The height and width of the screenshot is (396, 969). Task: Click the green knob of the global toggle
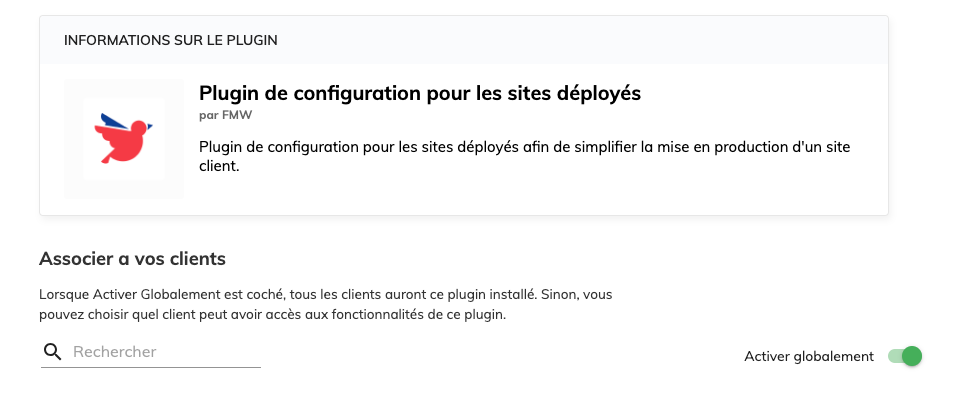click(912, 356)
